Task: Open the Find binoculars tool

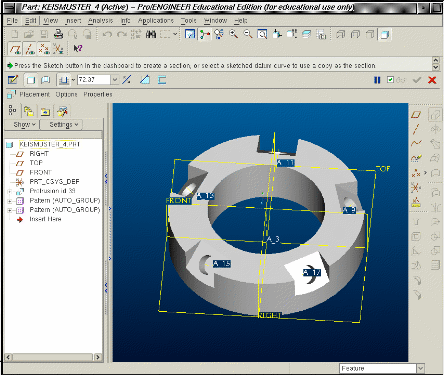Action: (x=151, y=34)
